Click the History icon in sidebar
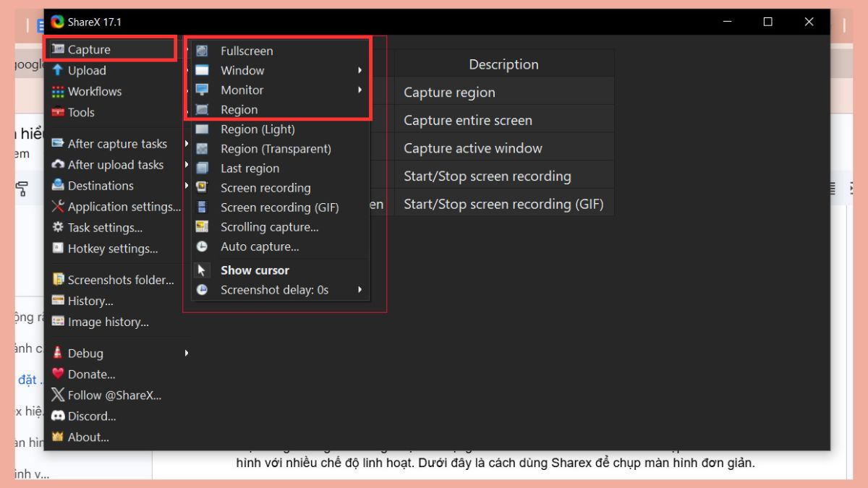Screen dimensions: 868x488 tap(58, 301)
